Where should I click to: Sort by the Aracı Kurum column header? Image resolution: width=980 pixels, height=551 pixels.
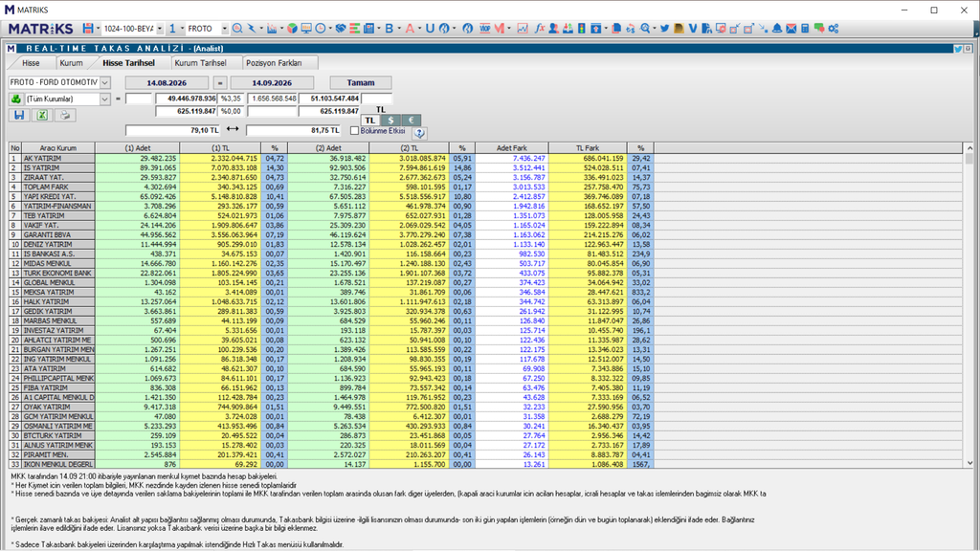58,148
